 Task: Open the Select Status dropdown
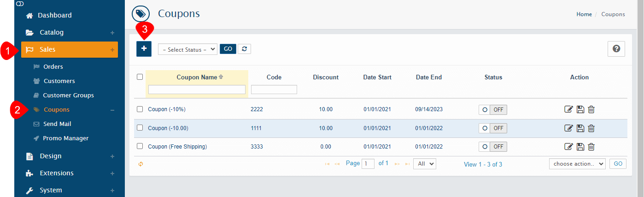pyautogui.click(x=187, y=49)
